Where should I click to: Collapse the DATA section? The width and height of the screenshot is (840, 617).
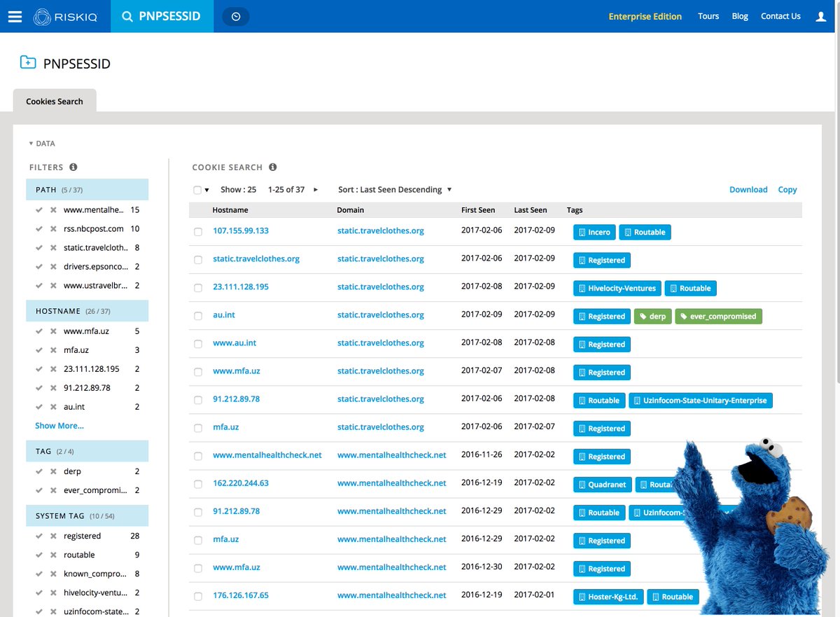(x=42, y=144)
